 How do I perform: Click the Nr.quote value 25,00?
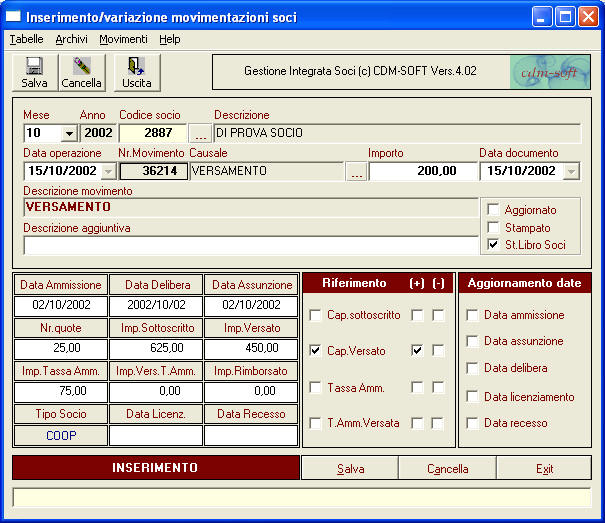click(61, 349)
